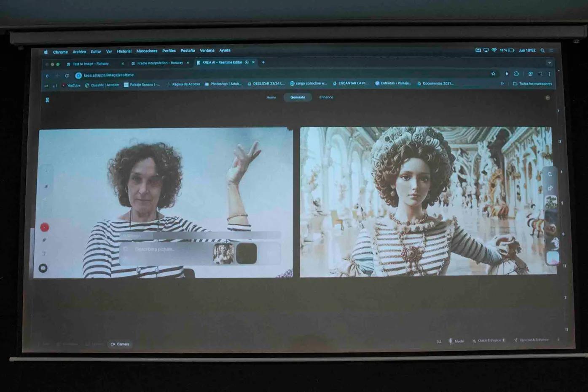
Task: Bookmark page with the star icon
Action: pos(493,74)
